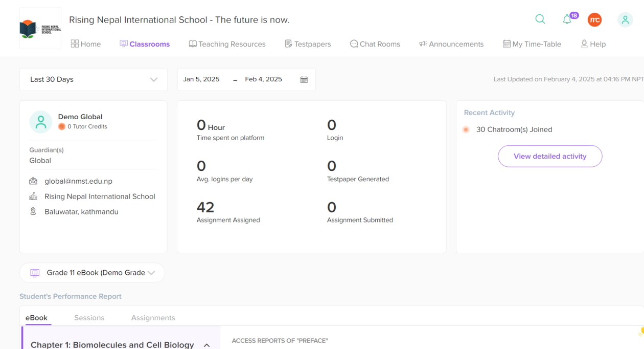Click the search magnifier icon
The image size is (644, 349).
tap(540, 19)
